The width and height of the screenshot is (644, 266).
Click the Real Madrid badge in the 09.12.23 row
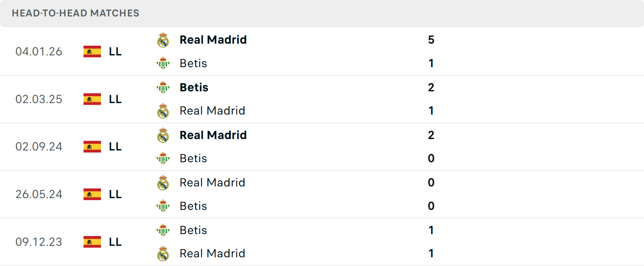point(163,254)
